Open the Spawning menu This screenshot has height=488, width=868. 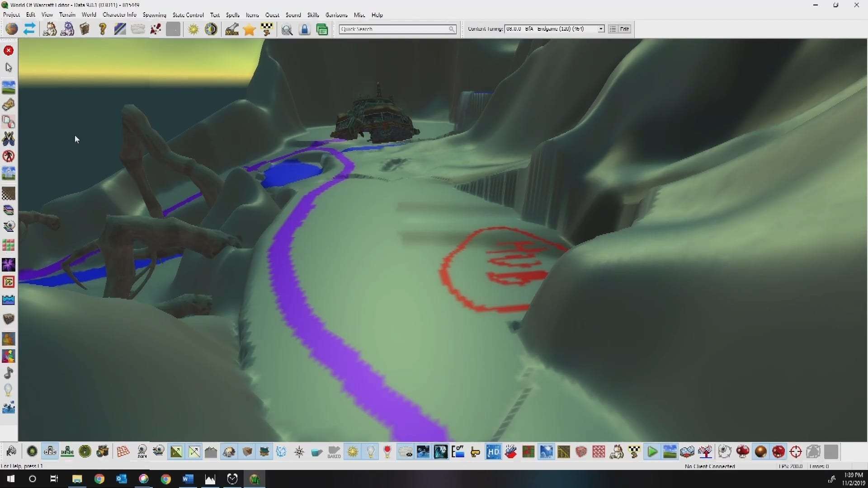click(154, 15)
